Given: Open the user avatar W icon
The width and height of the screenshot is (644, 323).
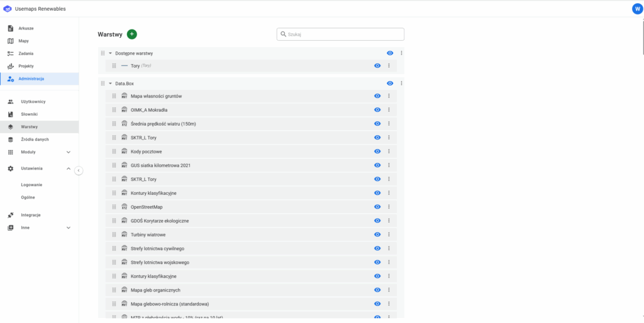Looking at the screenshot, I should click(x=636, y=9).
